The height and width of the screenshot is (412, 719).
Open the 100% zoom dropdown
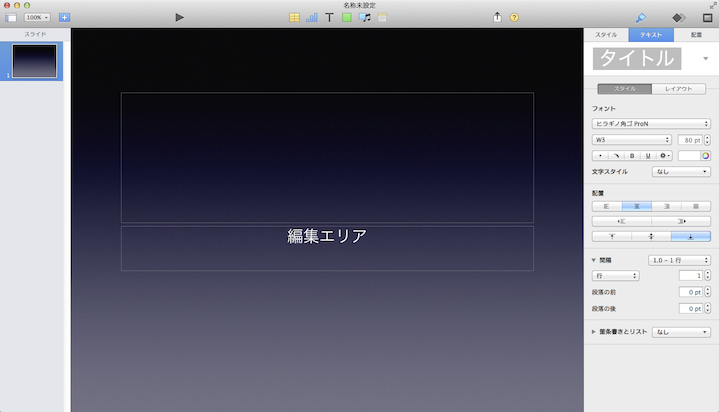[x=37, y=17]
